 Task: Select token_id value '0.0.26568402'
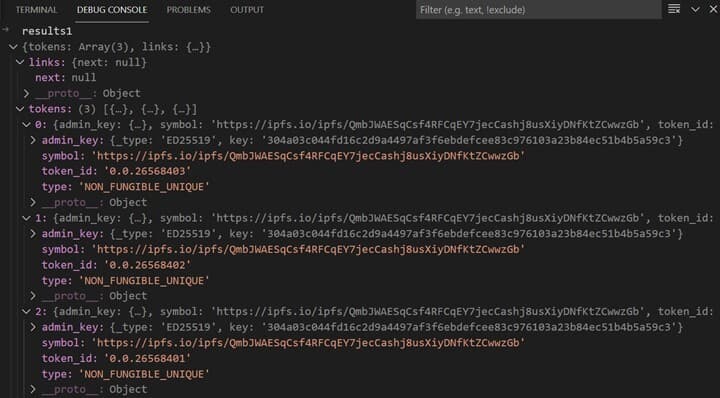click(147, 265)
